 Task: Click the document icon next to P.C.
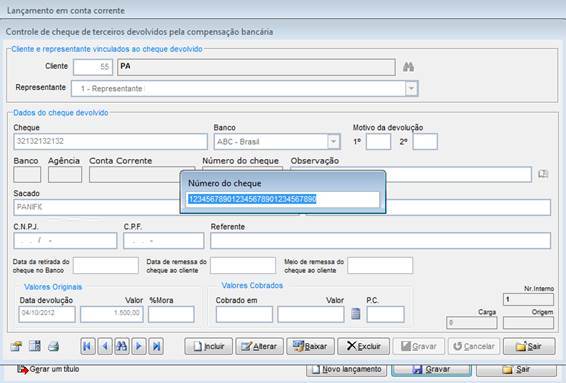356,314
